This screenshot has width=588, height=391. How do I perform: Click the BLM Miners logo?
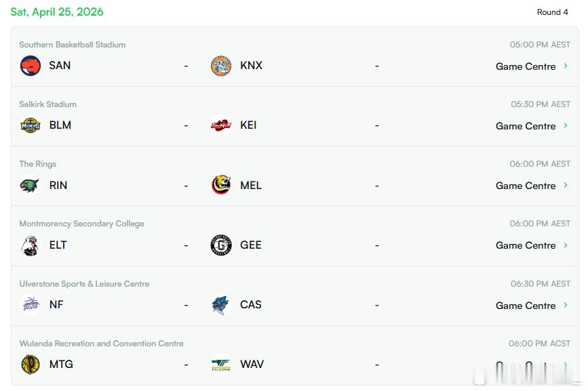coord(31,125)
